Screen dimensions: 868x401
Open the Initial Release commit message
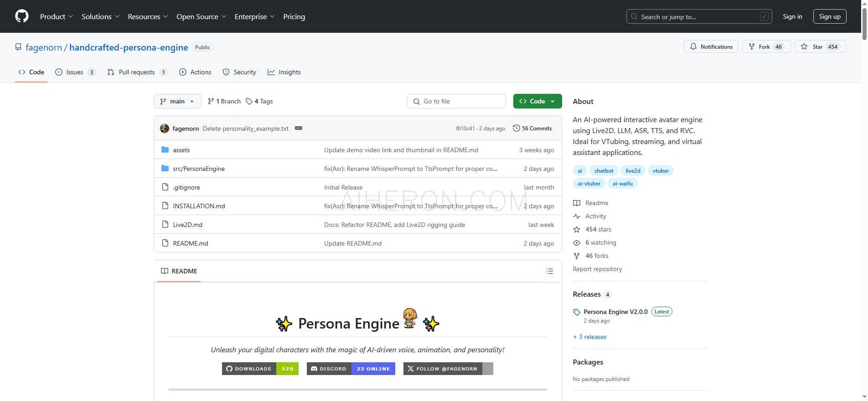tap(343, 187)
